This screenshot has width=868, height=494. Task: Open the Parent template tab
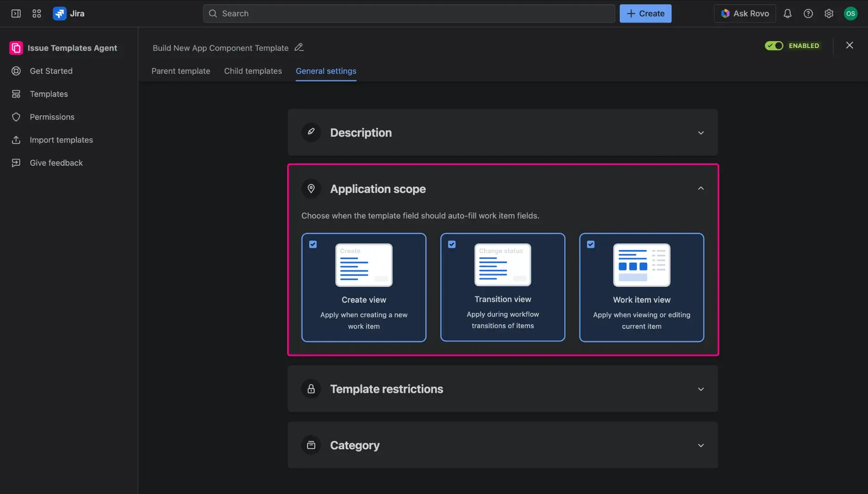click(x=180, y=71)
